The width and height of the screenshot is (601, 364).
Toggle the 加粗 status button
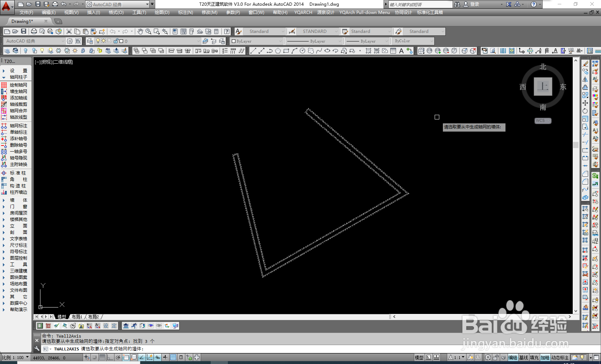(545, 358)
